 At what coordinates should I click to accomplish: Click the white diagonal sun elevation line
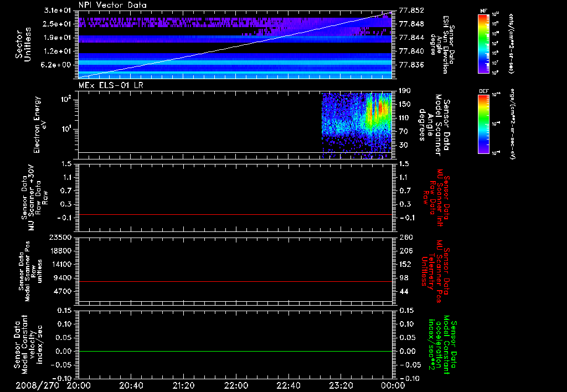click(235, 45)
